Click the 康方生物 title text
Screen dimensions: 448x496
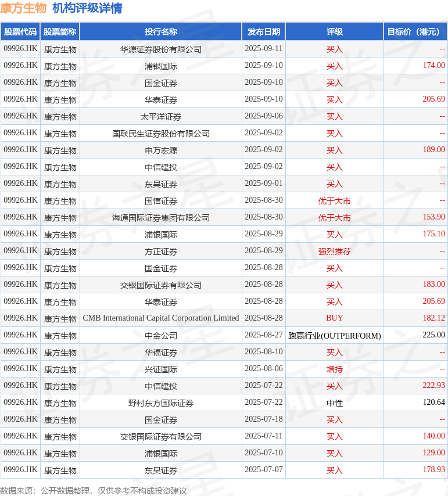tap(23, 8)
